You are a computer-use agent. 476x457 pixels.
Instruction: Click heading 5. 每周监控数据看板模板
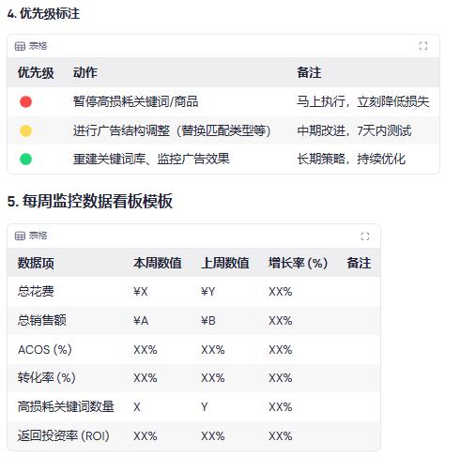(x=90, y=201)
